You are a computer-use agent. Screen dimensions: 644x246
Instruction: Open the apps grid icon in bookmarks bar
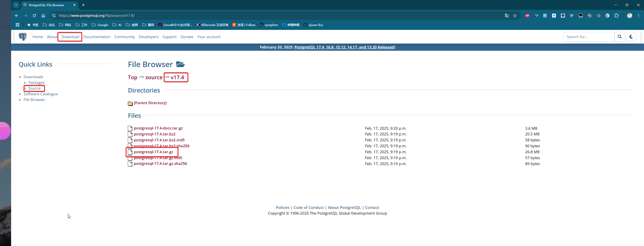[18, 25]
